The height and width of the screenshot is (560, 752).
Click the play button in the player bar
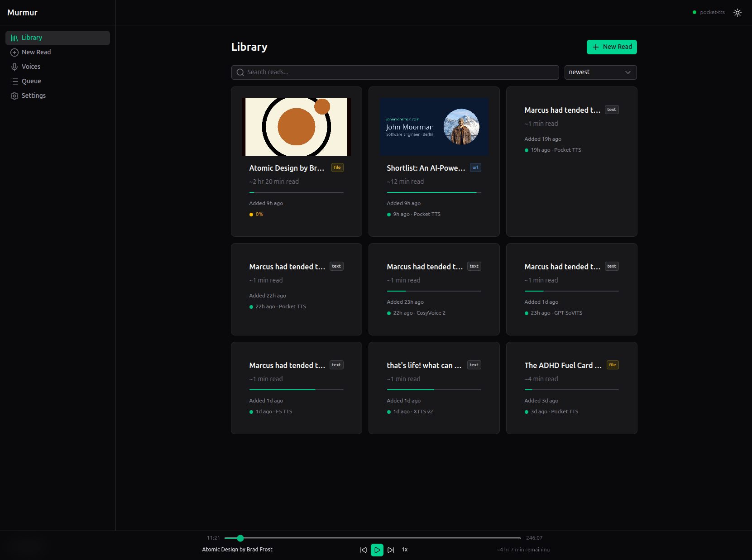[x=377, y=550]
